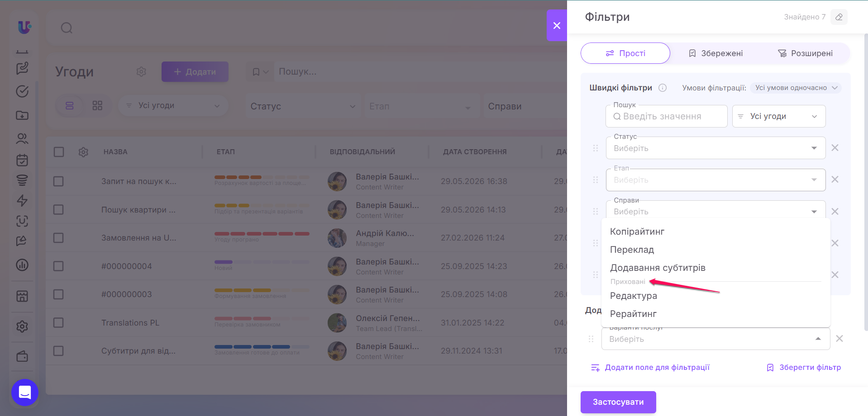Screen dimensions: 868x416
Task: Open the briefcase sidebar icon
Action: click(x=22, y=356)
